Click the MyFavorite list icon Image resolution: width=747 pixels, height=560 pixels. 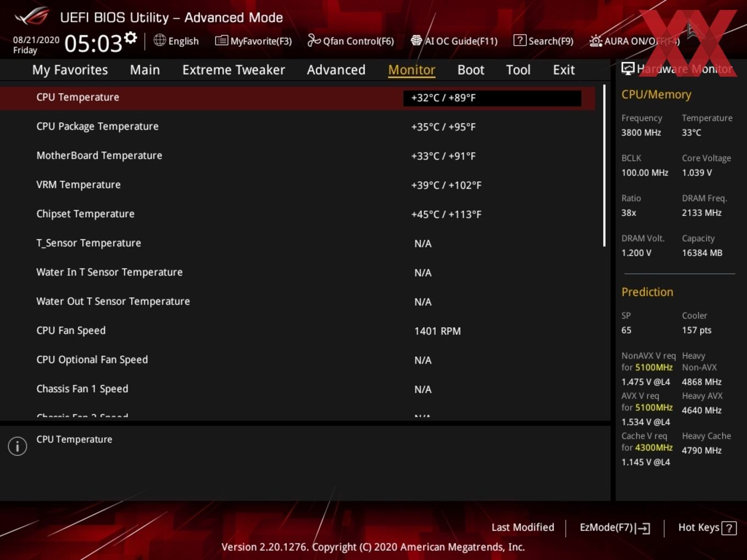pyautogui.click(x=221, y=40)
